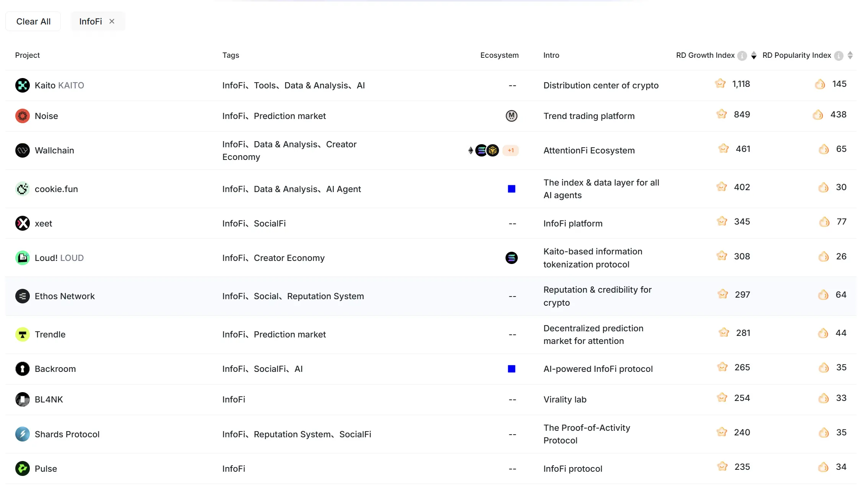
Task: Click Noise's ecosystem chain icon
Action: point(511,116)
